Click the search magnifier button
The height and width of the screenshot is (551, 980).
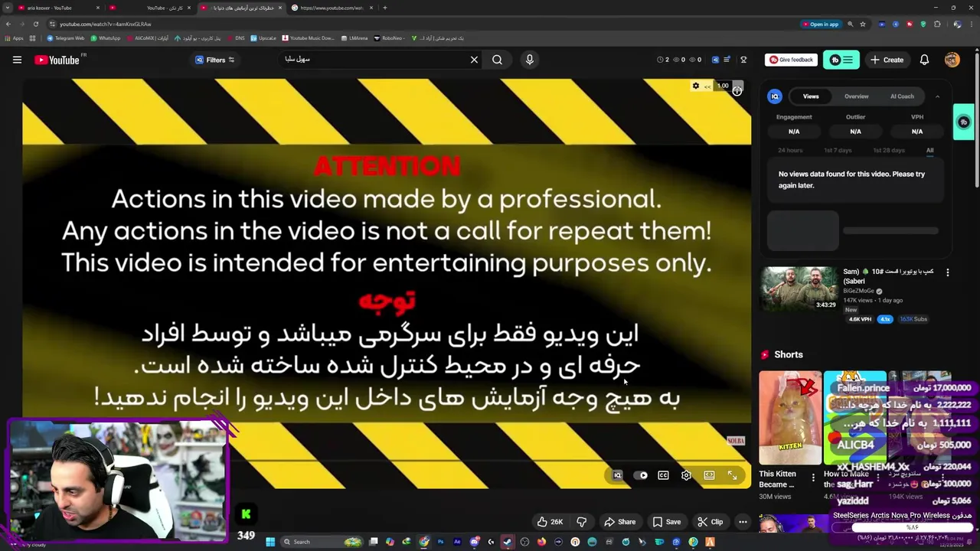[498, 60]
